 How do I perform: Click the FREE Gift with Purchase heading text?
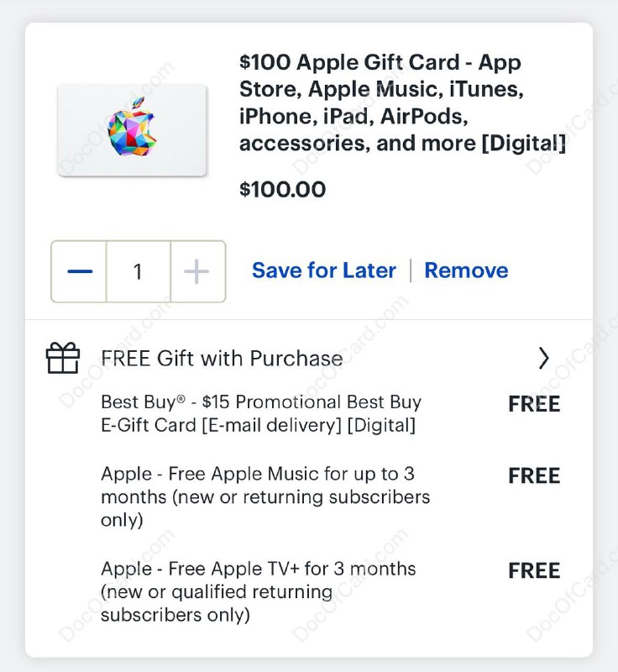pos(222,357)
